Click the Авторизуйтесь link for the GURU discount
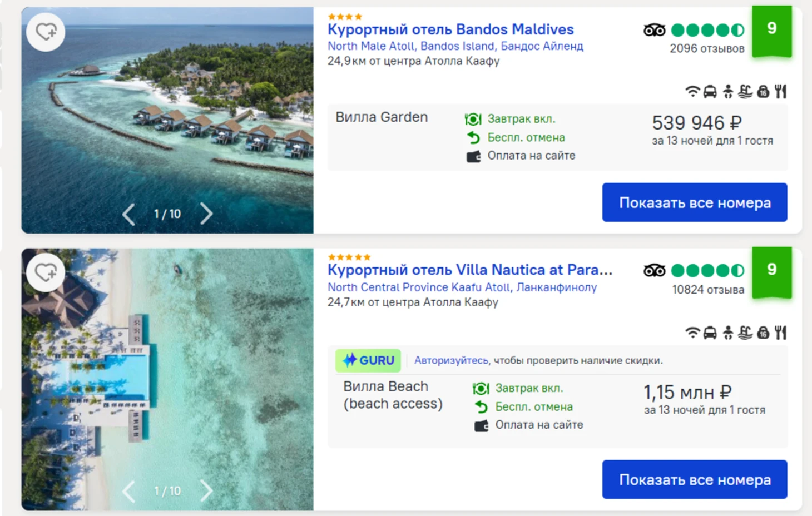This screenshot has width=812, height=516. [x=450, y=360]
